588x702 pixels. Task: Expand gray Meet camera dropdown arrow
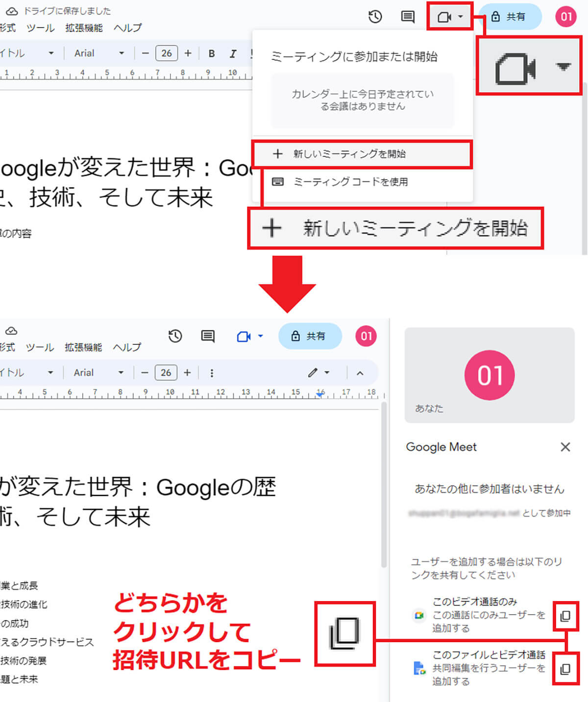click(x=460, y=17)
